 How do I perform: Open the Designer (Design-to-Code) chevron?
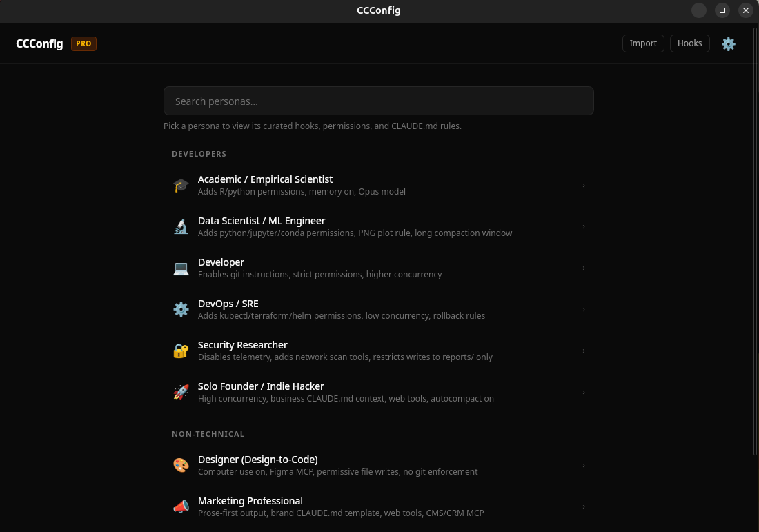pyautogui.click(x=584, y=465)
